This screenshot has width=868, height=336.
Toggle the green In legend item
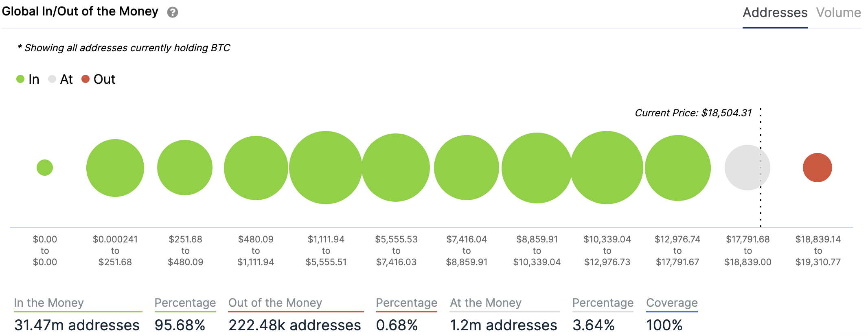[28, 79]
